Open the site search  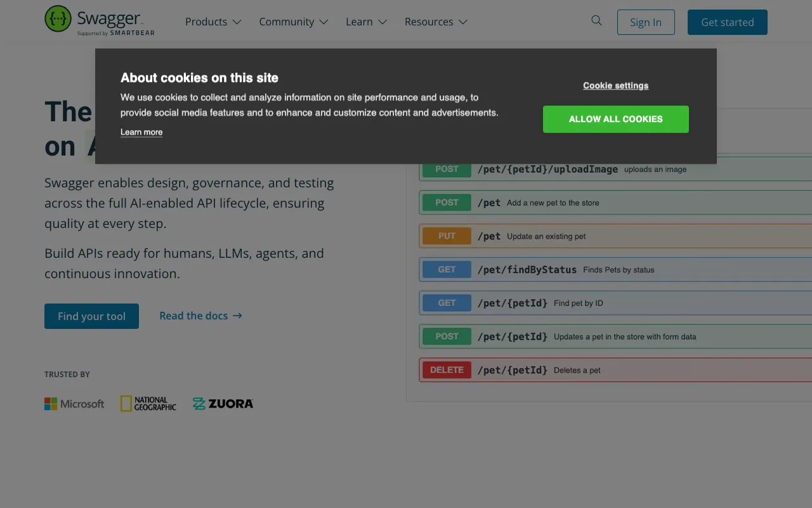(596, 20)
